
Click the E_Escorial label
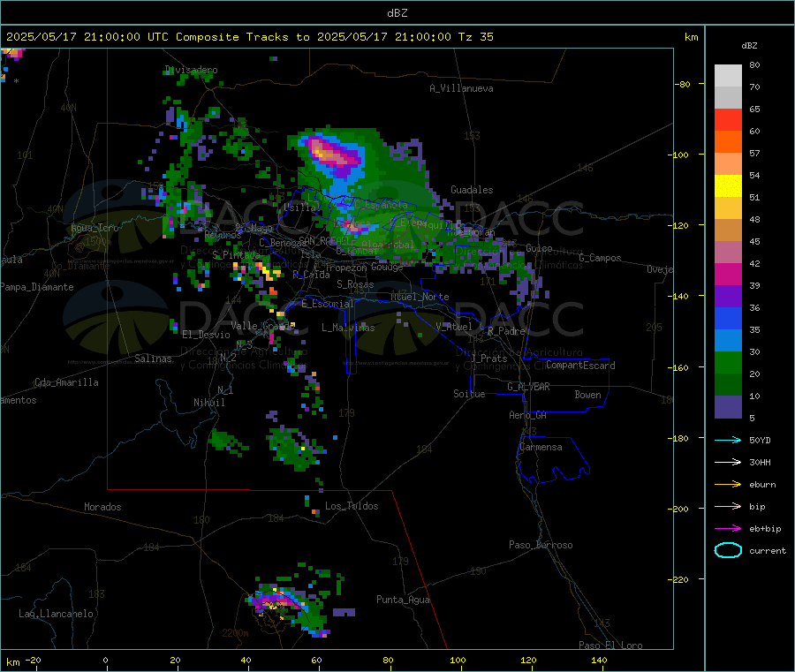pos(327,304)
